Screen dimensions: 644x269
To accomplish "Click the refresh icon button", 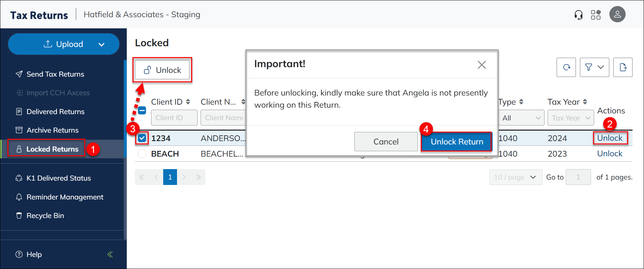I will pyautogui.click(x=566, y=68).
